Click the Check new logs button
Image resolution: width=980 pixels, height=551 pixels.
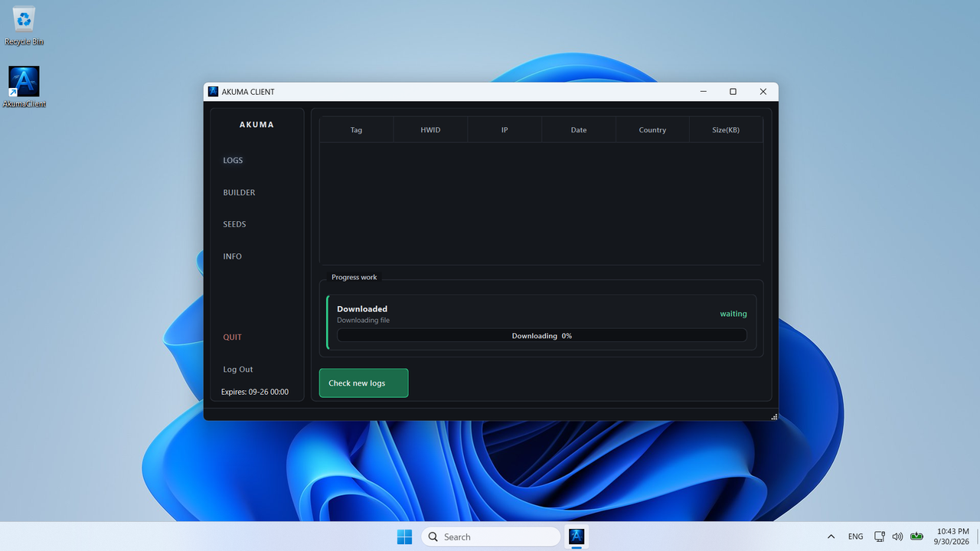(364, 383)
